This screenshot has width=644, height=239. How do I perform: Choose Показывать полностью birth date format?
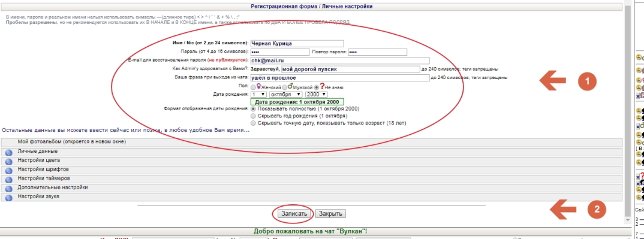(253, 109)
